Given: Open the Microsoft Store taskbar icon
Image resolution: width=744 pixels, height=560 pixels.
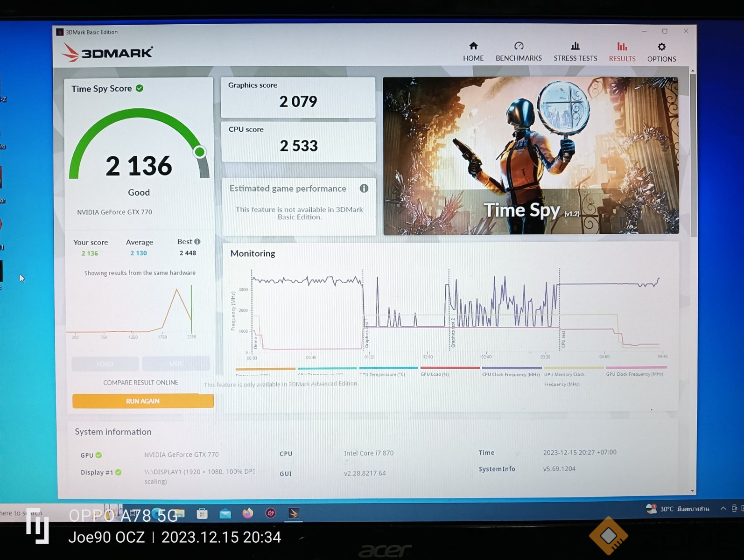Looking at the screenshot, I should 202,514.
